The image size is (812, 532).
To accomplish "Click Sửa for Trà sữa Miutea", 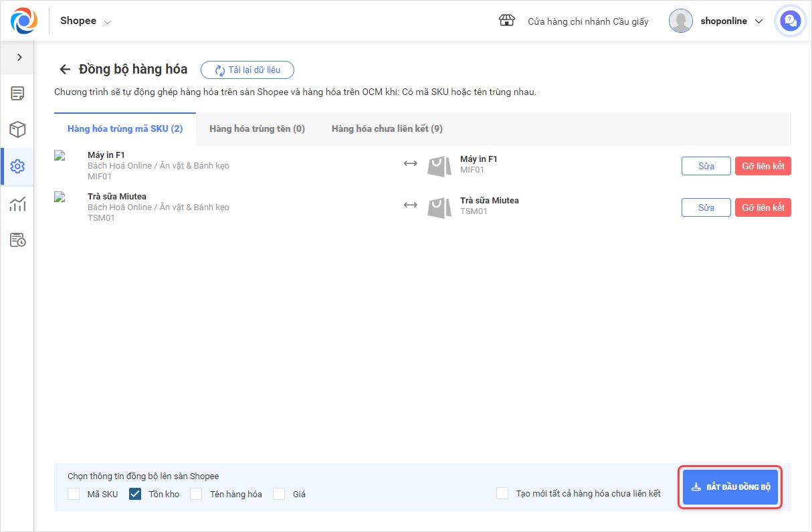I will [x=706, y=207].
